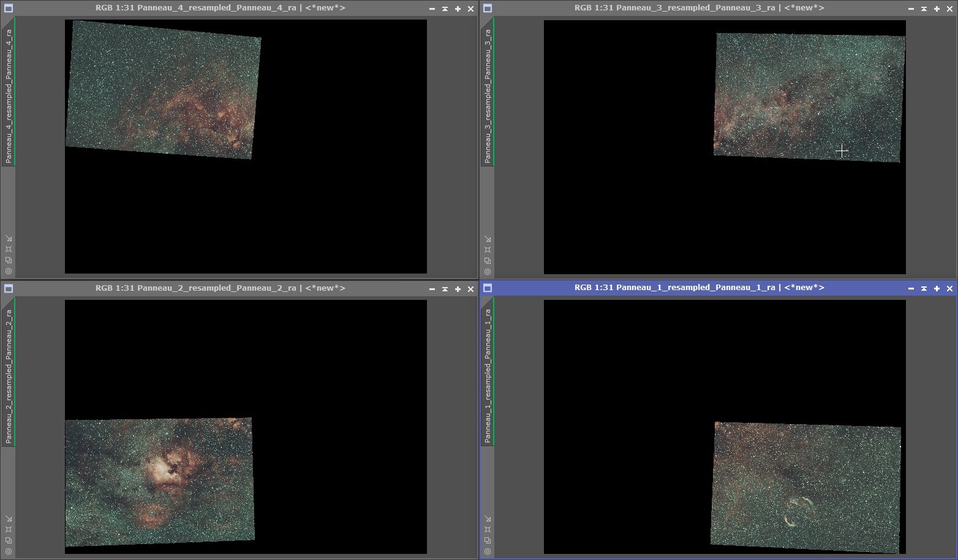
Task: Click diagonal arrow icon in Panneau_3 window
Action: pyautogui.click(x=488, y=239)
